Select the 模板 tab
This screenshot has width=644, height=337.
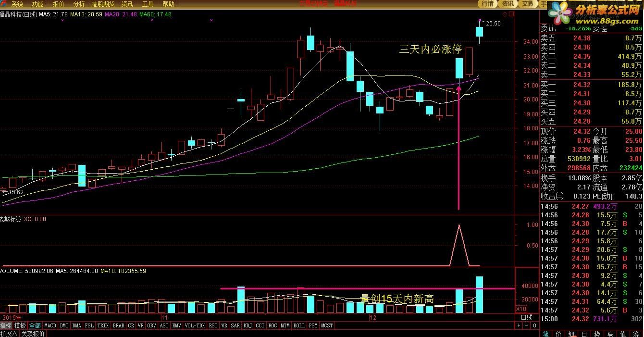(x=20, y=325)
